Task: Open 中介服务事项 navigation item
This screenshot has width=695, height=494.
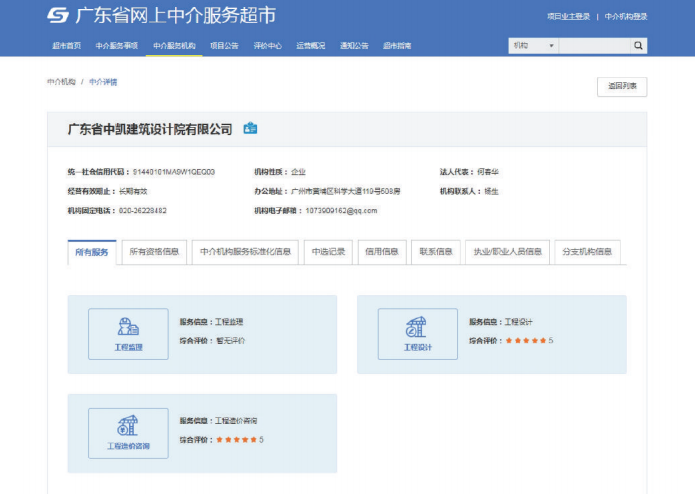Action: pyautogui.click(x=117, y=46)
